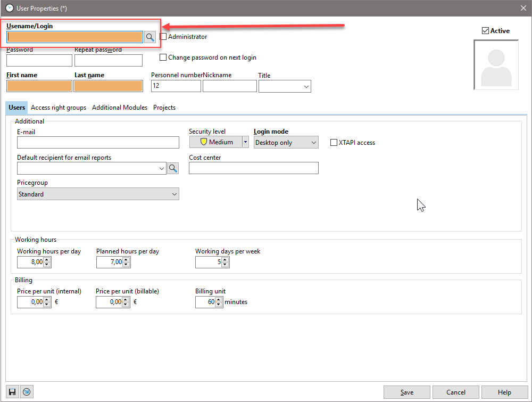
Task: Expand the Pricegroup Standard dropdown
Action: click(98, 194)
